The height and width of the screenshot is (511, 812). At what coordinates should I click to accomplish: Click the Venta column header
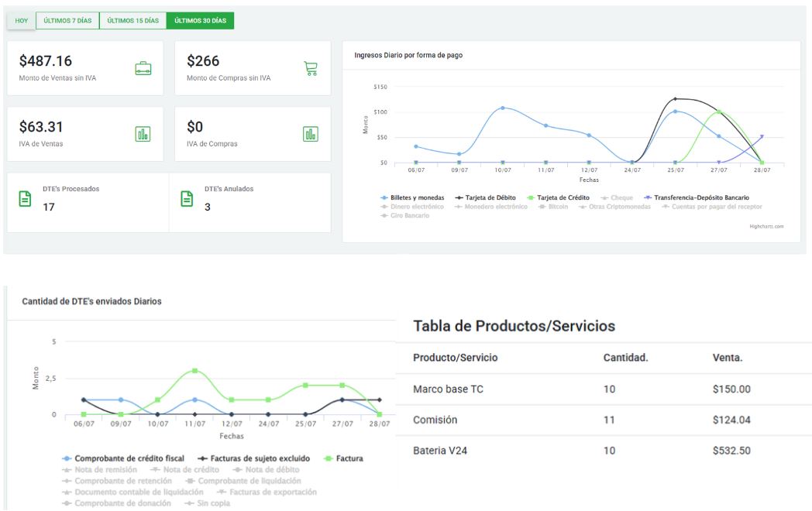point(728,358)
